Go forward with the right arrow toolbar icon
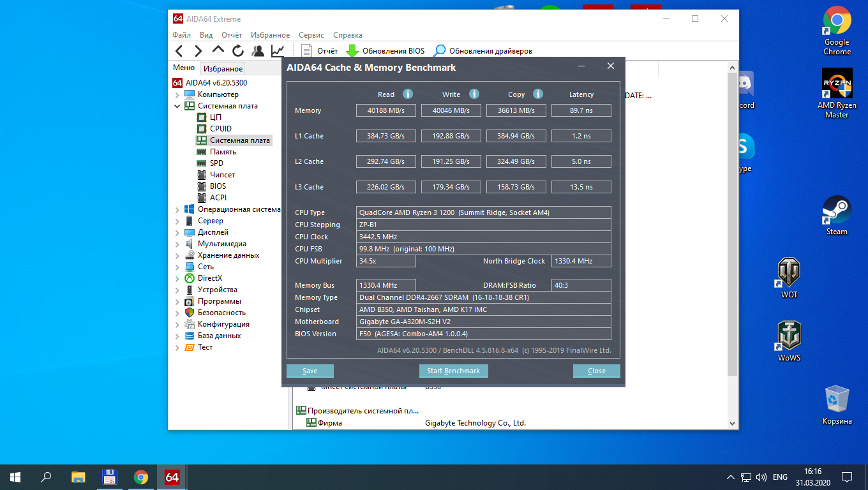This screenshot has height=490, width=868. (x=198, y=51)
